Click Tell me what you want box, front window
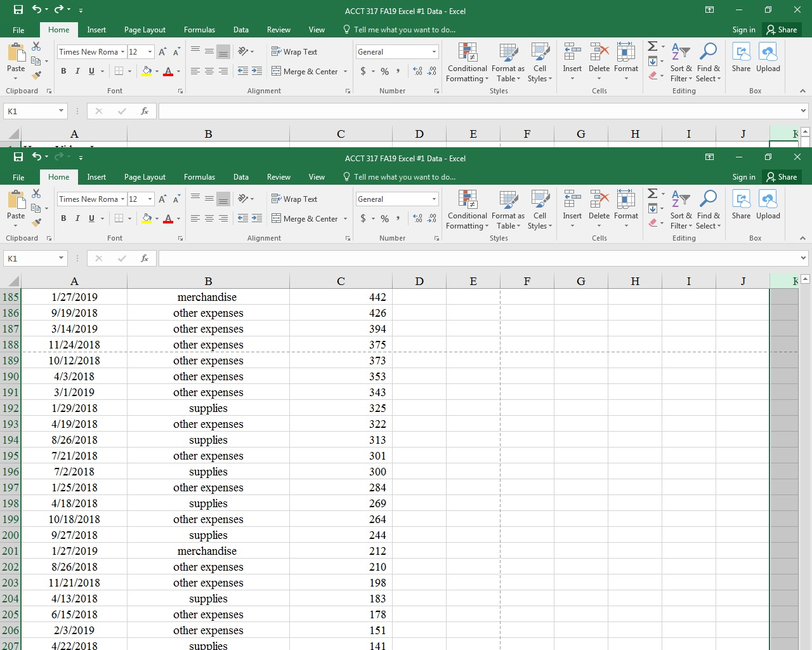 399,177
